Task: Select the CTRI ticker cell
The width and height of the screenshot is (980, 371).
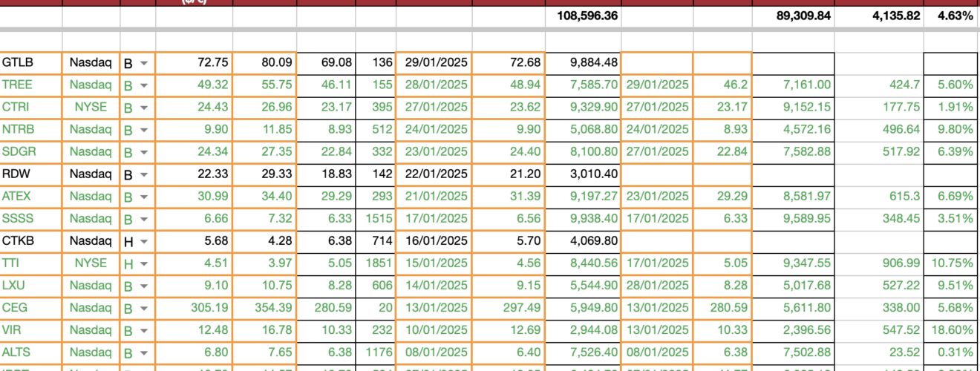Action: [x=31, y=108]
